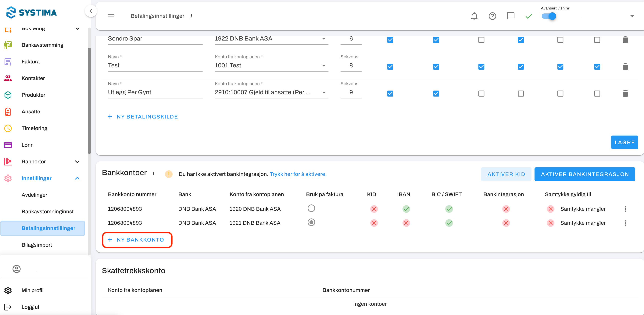Open account dropdown showing 1001 Test
Screen dimensions: 644x315
tap(271, 65)
